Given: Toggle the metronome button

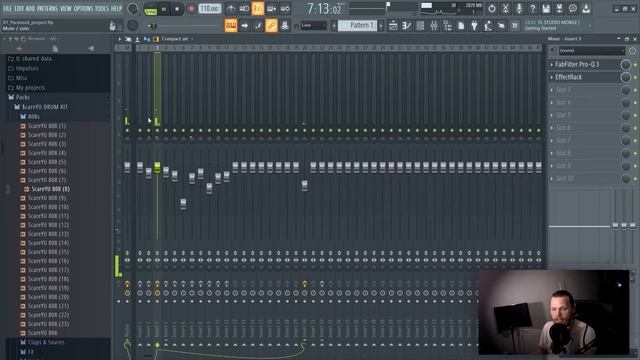Looking at the screenshot, I should click(231, 8).
